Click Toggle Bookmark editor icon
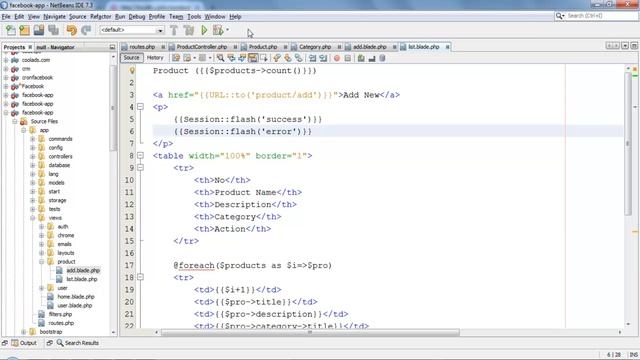Viewport: 640px width, 360px height. (x=299, y=58)
